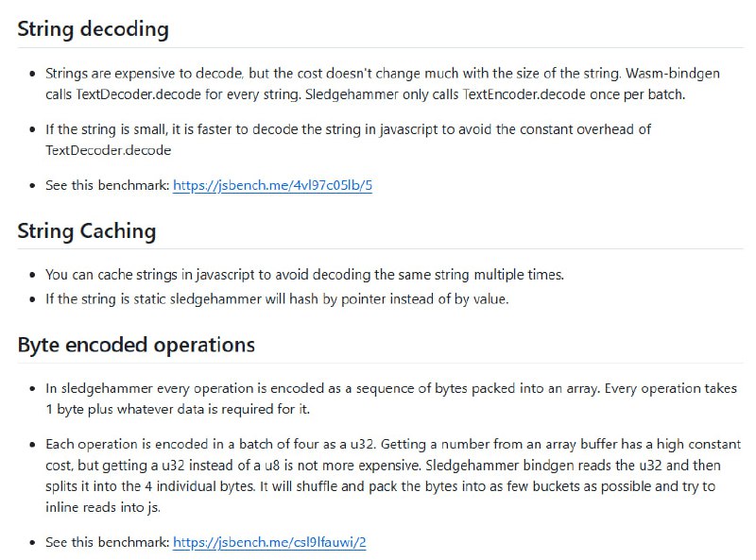This screenshot has height=560, width=756.
Task: Click the standalone "TextDecoder.decode" line ending the second bullet
Action: tap(108, 150)
